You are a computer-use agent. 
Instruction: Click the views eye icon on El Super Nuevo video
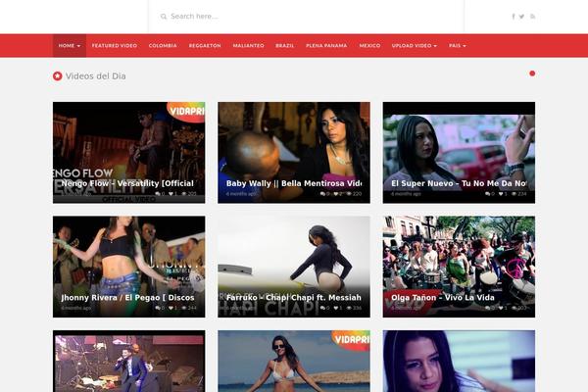pos(514,194)
